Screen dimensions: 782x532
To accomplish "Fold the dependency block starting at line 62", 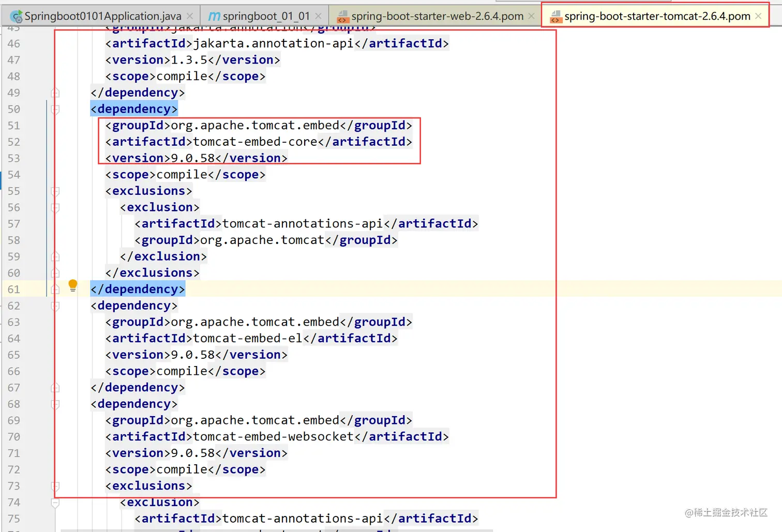I will [55, 306].
